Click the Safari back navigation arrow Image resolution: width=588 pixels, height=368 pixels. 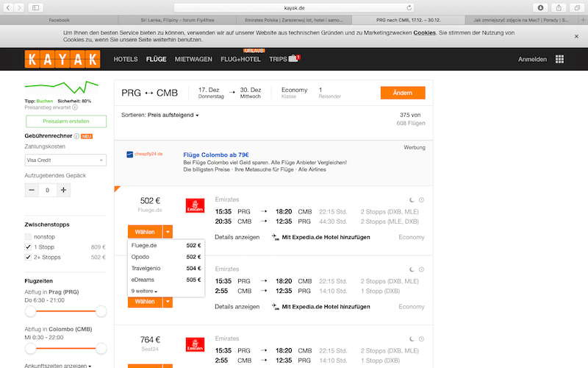(x=8, y=7)
